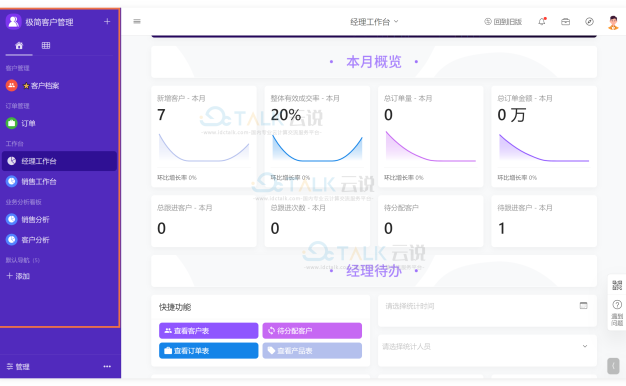Click the plus icon beside 极简客户管理
This screenshot has height=386, width=626.
(x=107, y=22)
